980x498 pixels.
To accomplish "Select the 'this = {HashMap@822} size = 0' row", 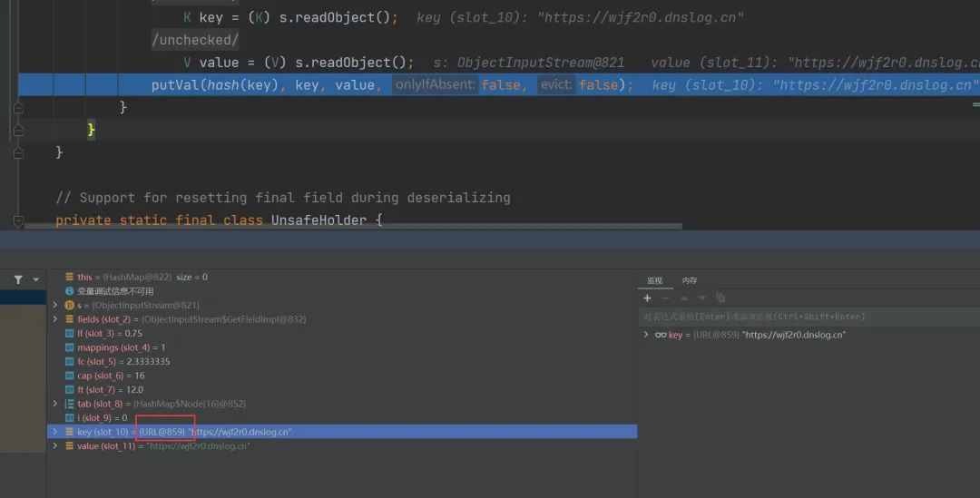I will tap(342, 277).
